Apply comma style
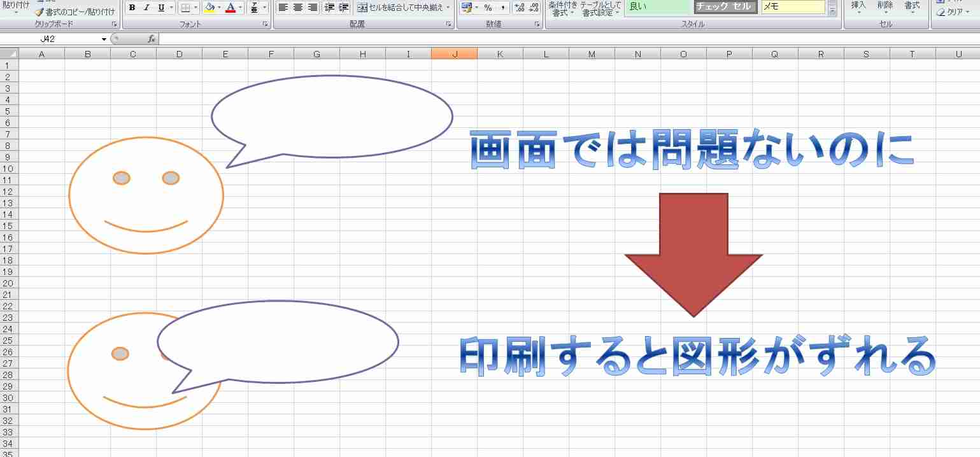980x457 pixels. [502, 8]
